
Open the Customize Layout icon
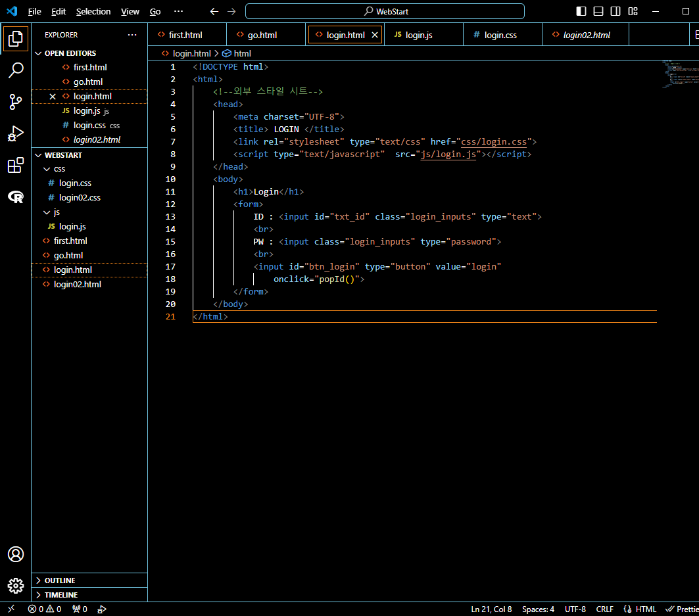coord(633,12)
